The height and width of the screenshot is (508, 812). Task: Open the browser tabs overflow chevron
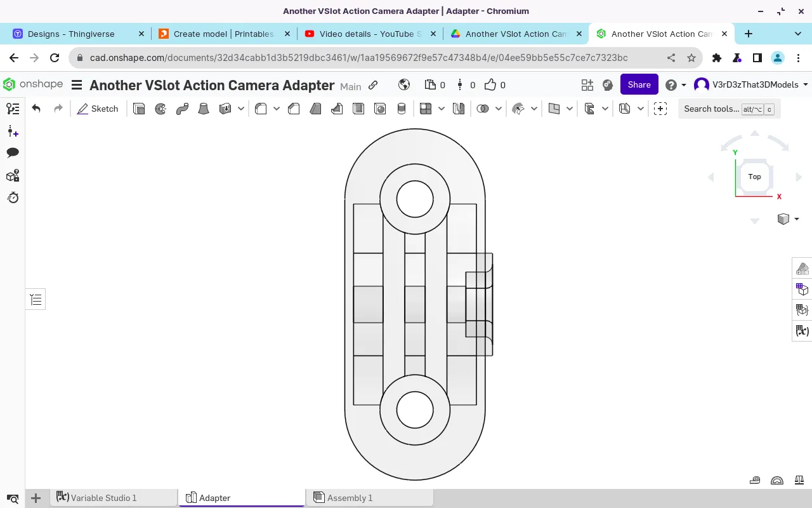point(798,34)
